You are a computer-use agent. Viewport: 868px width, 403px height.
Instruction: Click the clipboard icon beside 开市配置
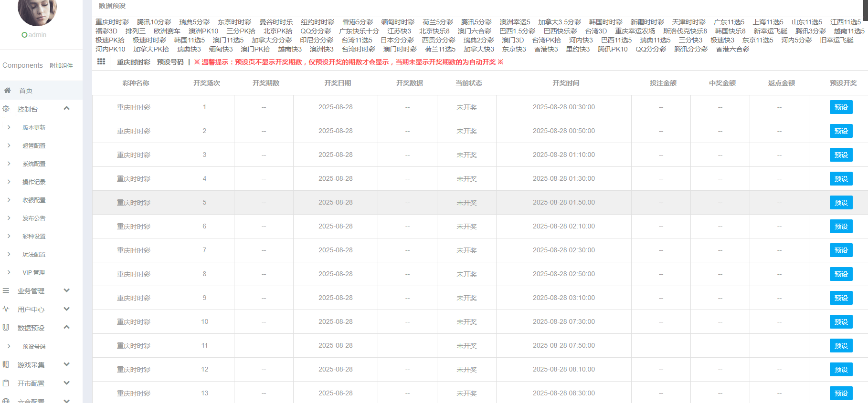pos(6,383)
